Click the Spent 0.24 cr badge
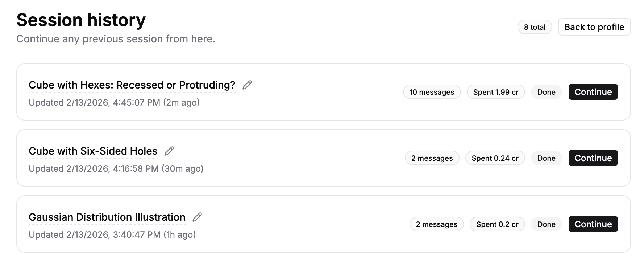The height and width of the screenshot is (257, 644). point(495,158)
